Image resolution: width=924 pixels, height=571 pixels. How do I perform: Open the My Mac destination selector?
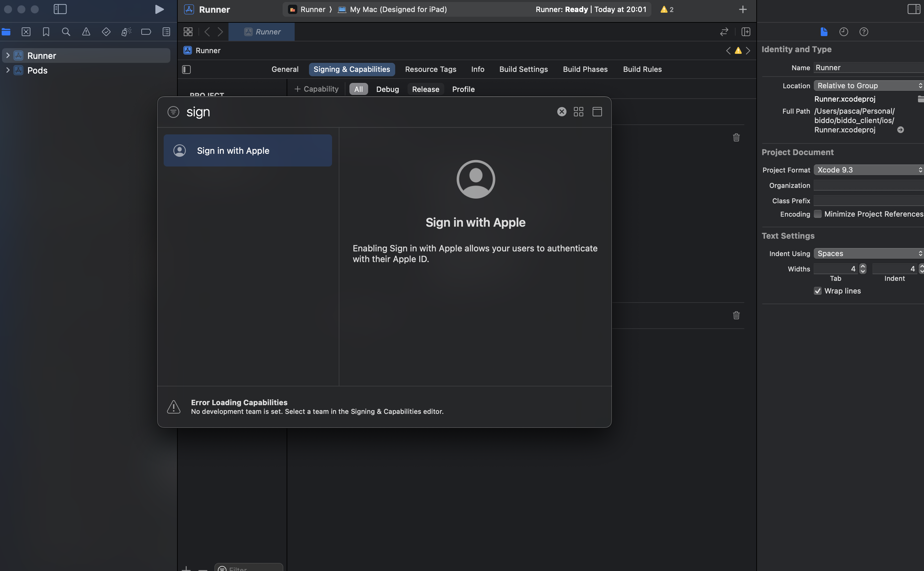pyautogui.click(x=393, y=9)
